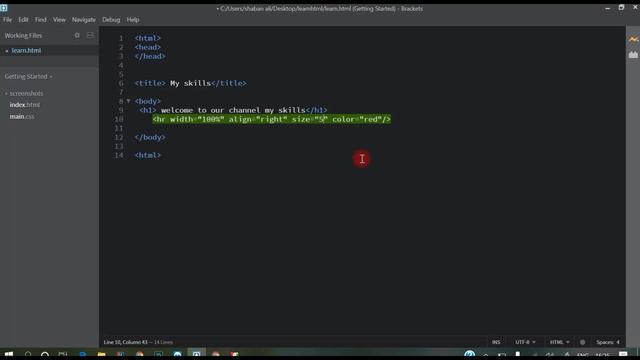Screen dimensions: 640x360
Task: Open File Explorer from the taskbar
Action: (x=101, y=354)
